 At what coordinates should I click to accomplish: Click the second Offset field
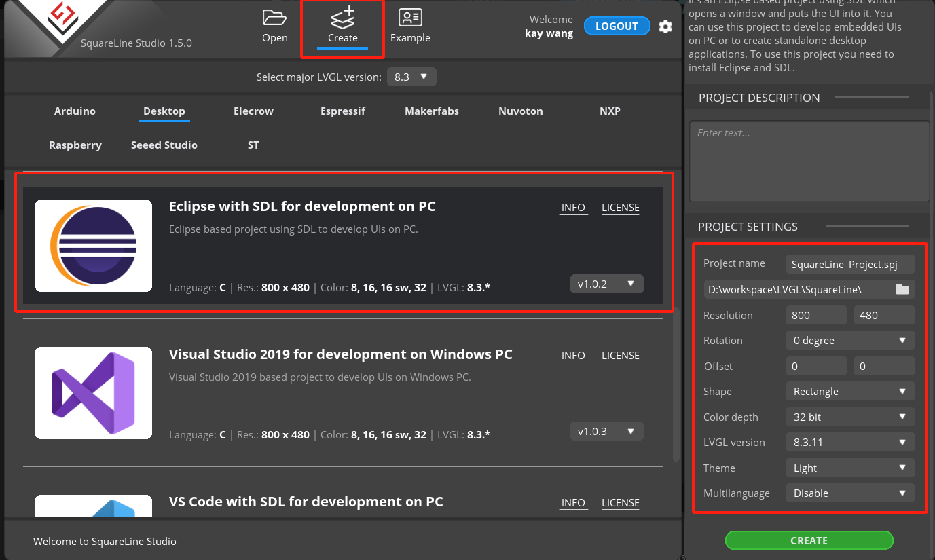coord(884,366)
